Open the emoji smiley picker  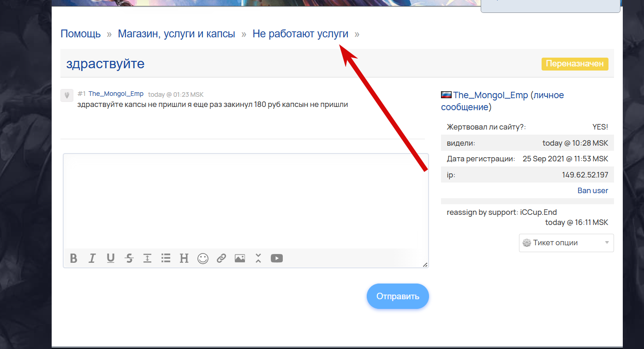pos(203,258)
